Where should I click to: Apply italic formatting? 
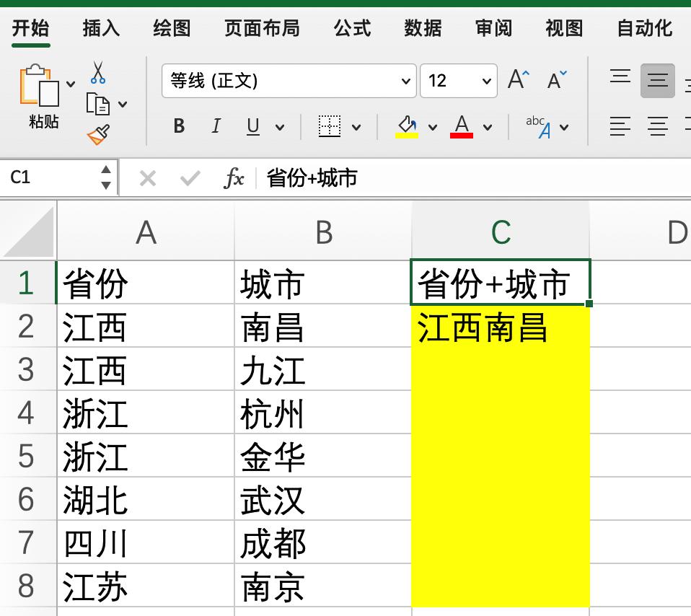pyautogui.click(x=216, y=126)
